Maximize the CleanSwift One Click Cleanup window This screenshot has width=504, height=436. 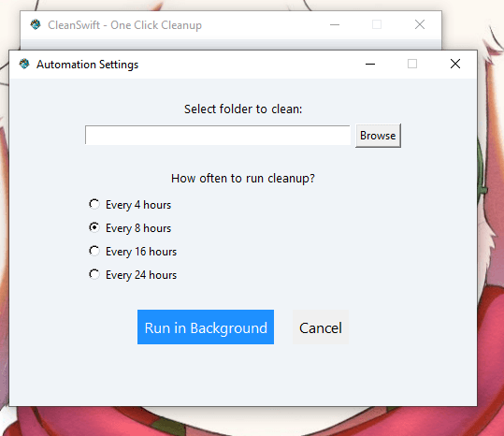pos(377,24)
